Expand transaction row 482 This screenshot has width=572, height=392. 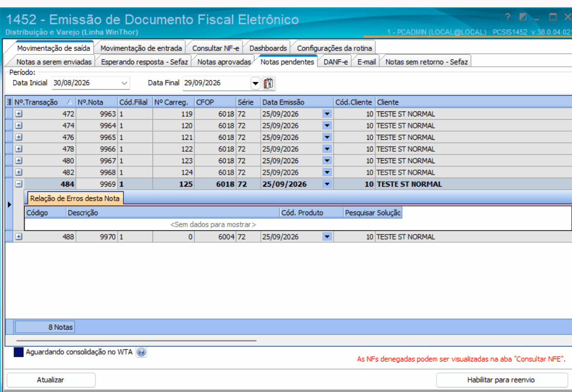point(19,172)
